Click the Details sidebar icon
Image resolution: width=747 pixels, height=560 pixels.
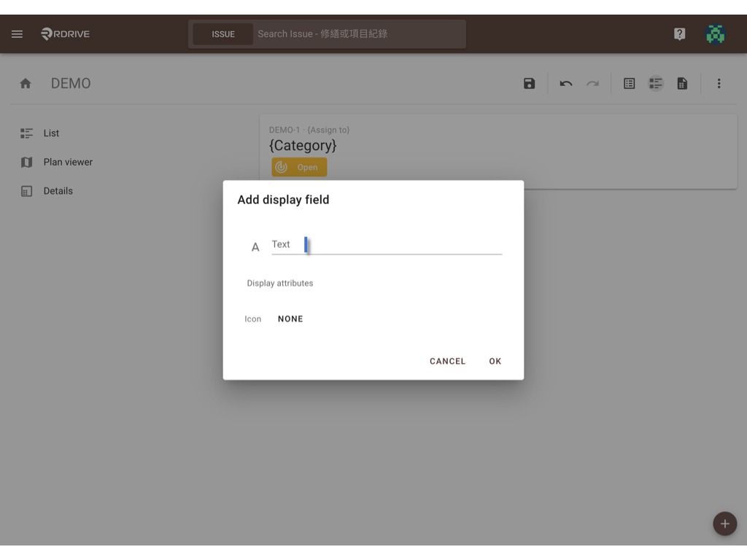click(x=27, y=192)
